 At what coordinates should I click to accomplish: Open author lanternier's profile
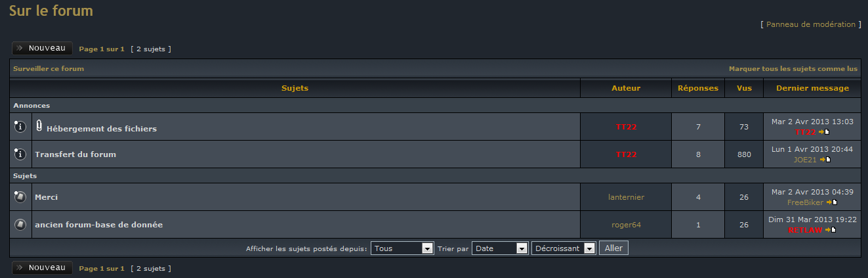click(626, 197)
